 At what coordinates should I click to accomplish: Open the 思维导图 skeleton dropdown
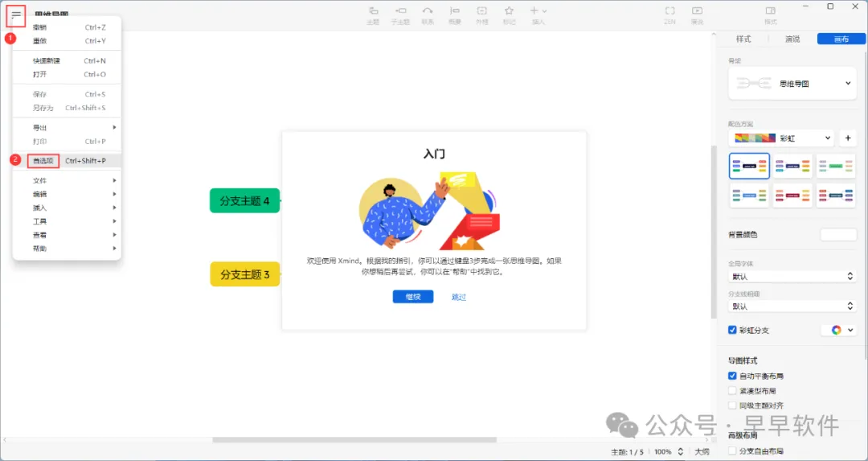(792, 84)
